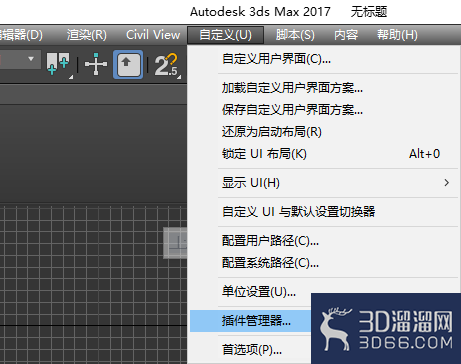
Task: Choose 自定义用户界面(C)... from the menu
Action: pos(323,59)
